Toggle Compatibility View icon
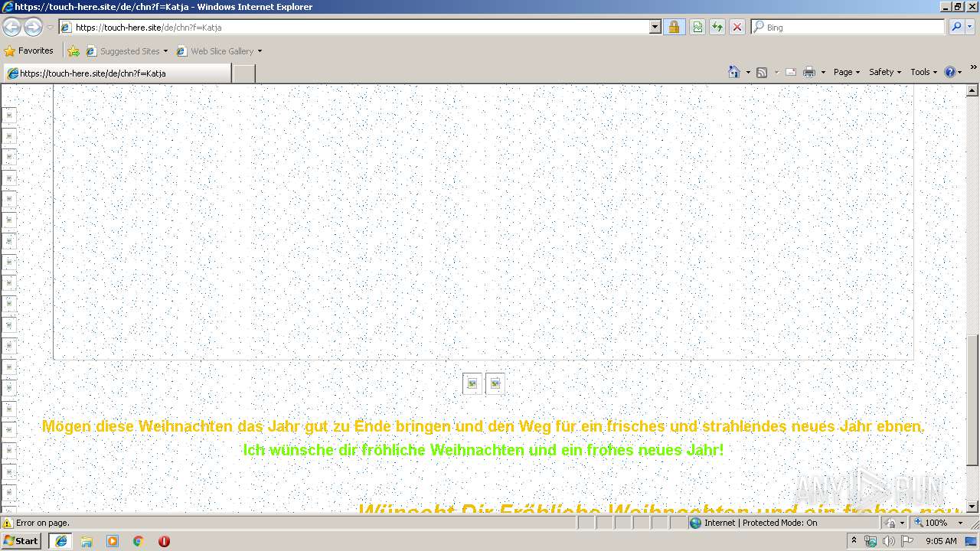Image resolution: width=980 pixels, height=551 pixels. pyautogui.click(x=697, y=28)
